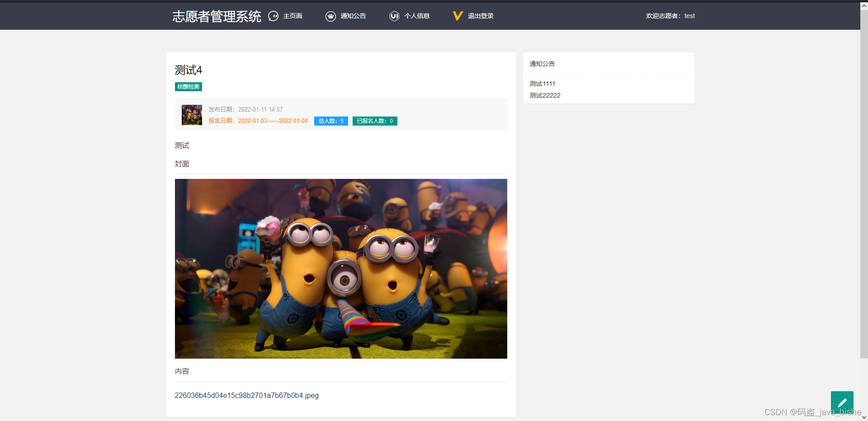Open the 主页面 menu item
The image size is (868, 421).
292,16
